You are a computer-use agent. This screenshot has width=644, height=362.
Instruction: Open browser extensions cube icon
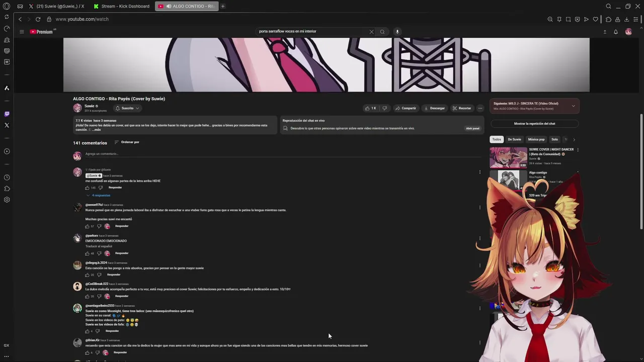pyautogui.click(x=608, y=19)
